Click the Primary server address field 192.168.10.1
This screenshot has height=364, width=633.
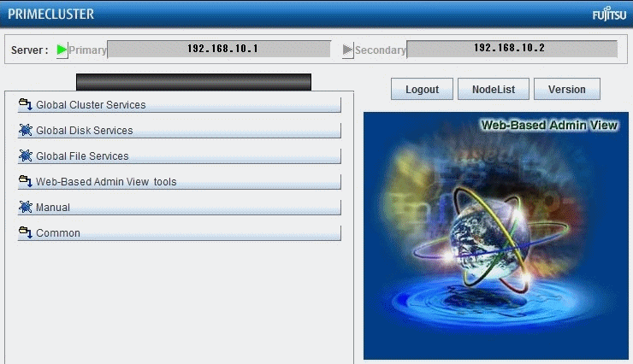[x=219, y=50]
